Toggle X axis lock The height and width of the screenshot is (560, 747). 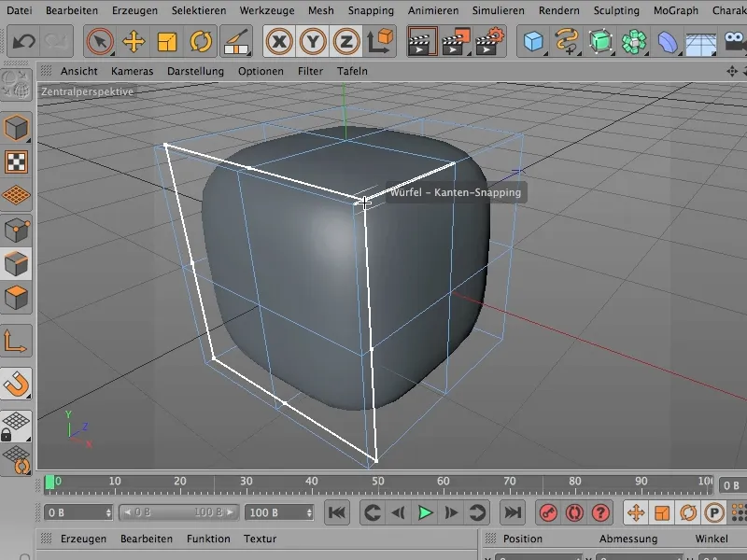(x=279, y=41)
